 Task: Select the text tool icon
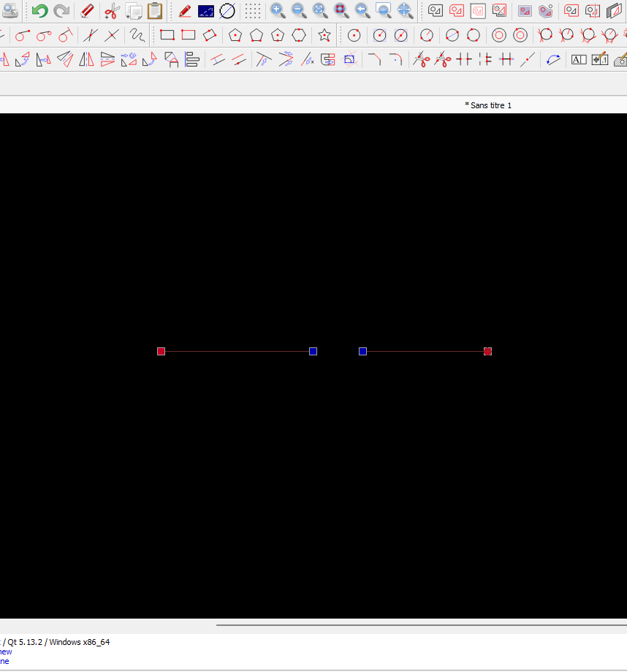(x=579, y=60)
